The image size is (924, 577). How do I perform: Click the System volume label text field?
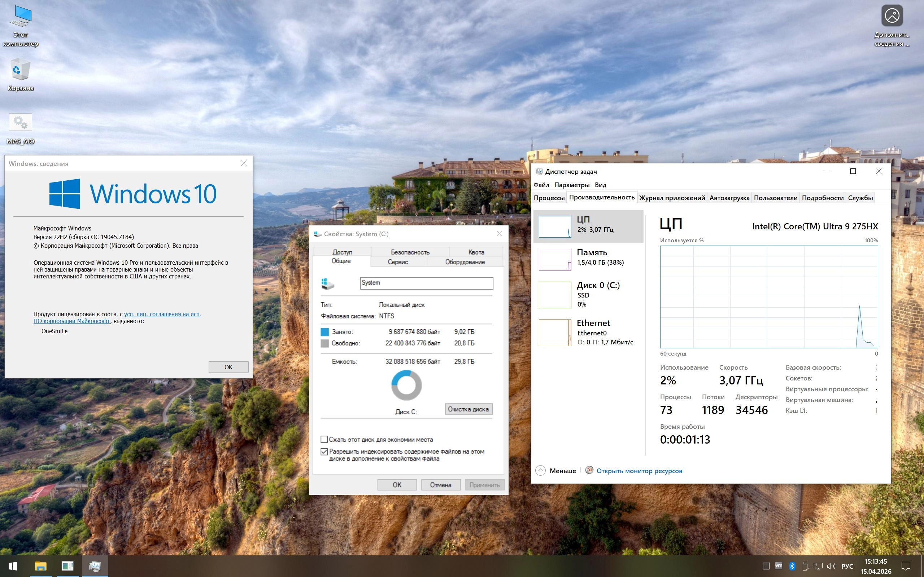click(x=426, y=283)
